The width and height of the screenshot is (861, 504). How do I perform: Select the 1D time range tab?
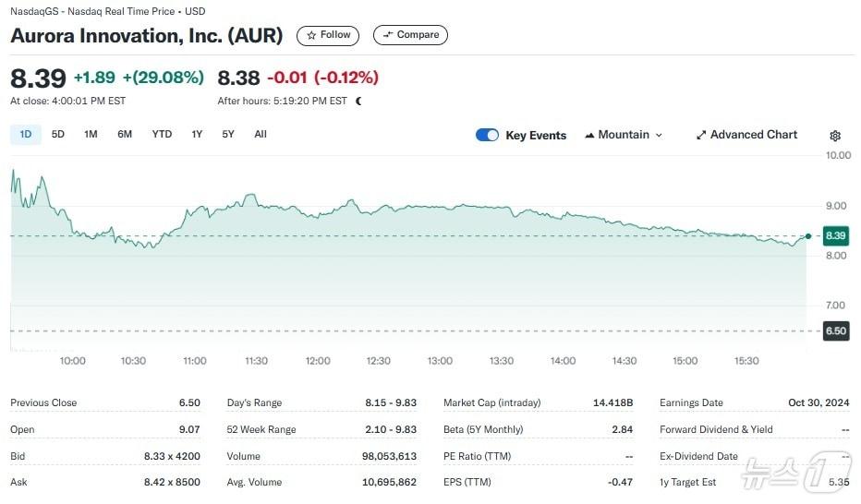coord(26,134)
